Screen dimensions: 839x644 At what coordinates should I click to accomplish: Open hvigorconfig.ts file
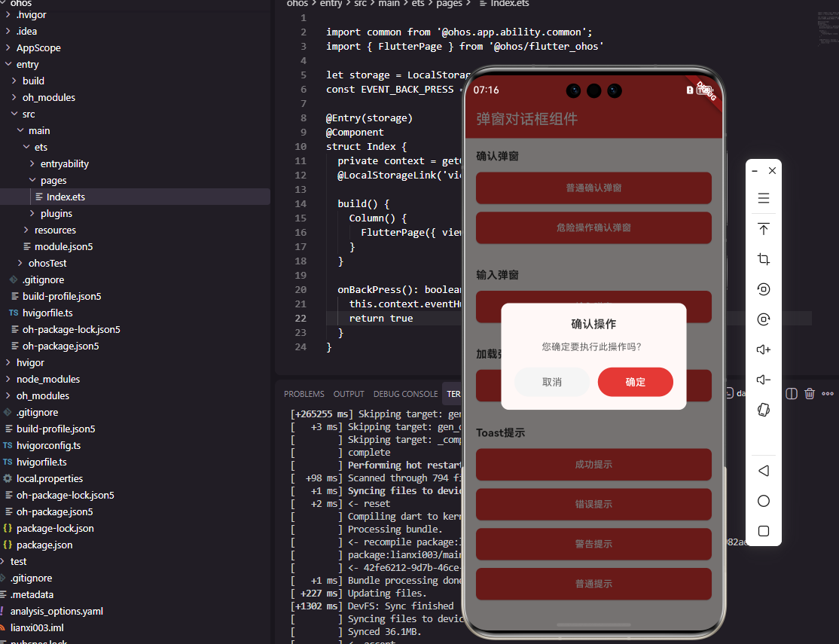(48, 445)
